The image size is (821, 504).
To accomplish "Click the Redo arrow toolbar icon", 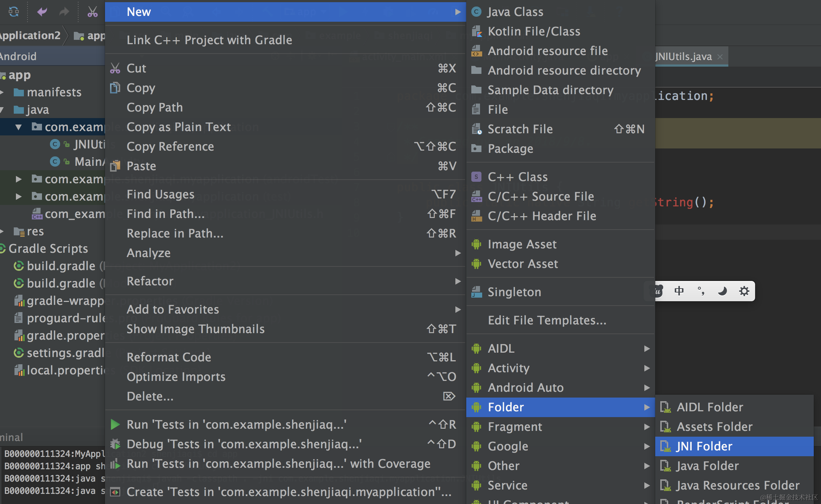I will coord(64,12).
